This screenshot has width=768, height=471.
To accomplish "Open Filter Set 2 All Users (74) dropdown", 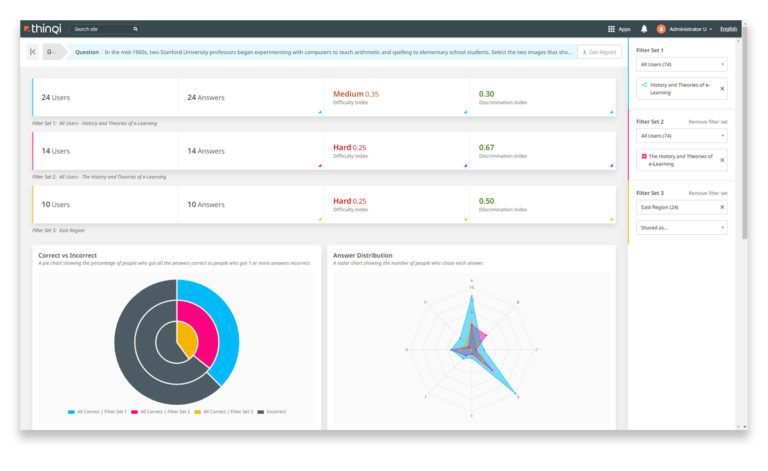I will coord(682,136).
